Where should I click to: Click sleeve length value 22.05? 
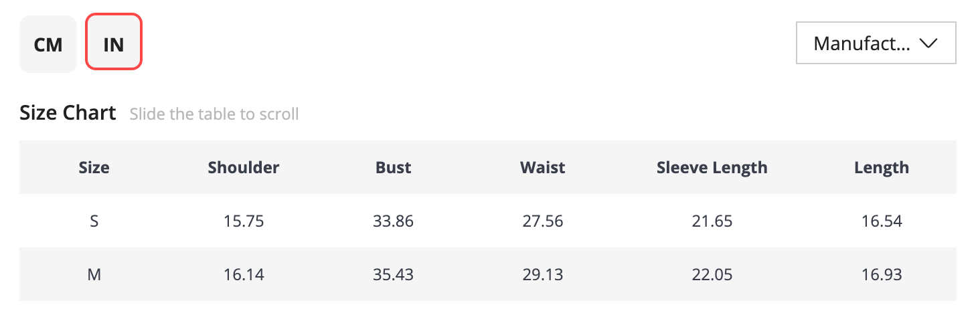(x=712, y=274)
